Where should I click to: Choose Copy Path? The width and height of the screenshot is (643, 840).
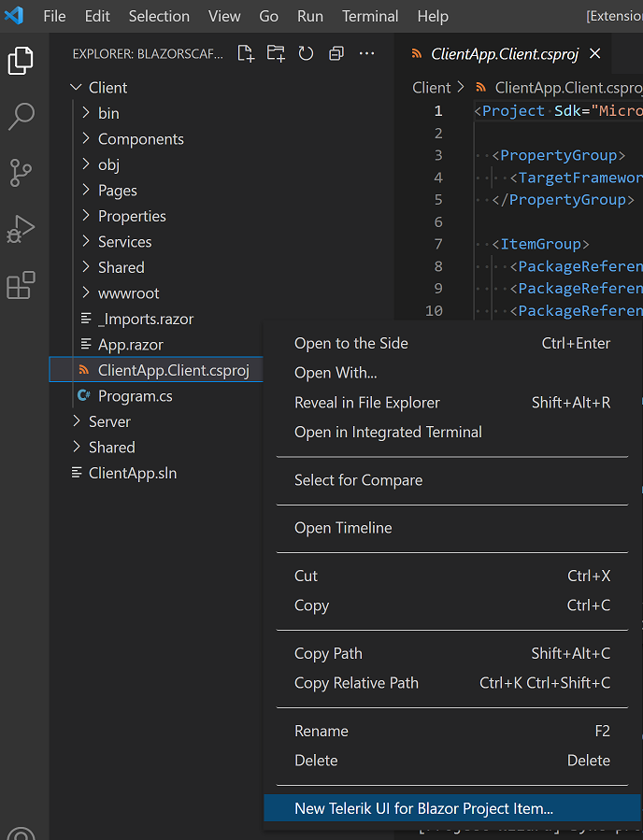(452, 653)
